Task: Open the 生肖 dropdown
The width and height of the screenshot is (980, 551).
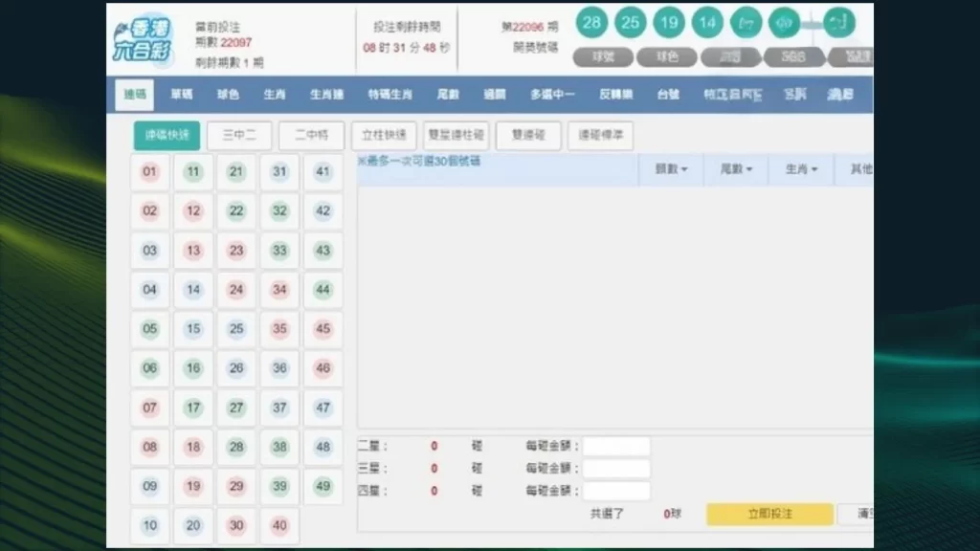Action: pos(801,169)
